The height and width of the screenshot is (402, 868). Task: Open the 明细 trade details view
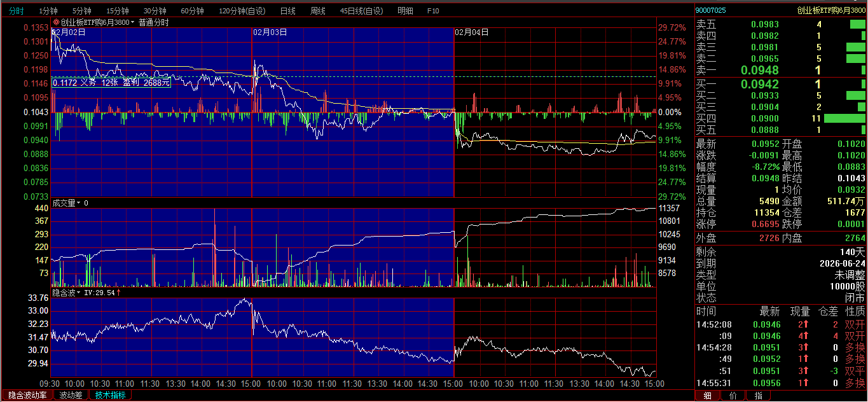pyautogui.click(x=405, y=11)
